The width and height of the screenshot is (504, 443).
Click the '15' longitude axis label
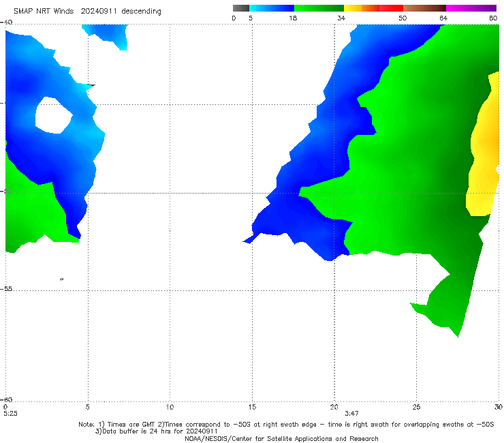click(252, 407)
